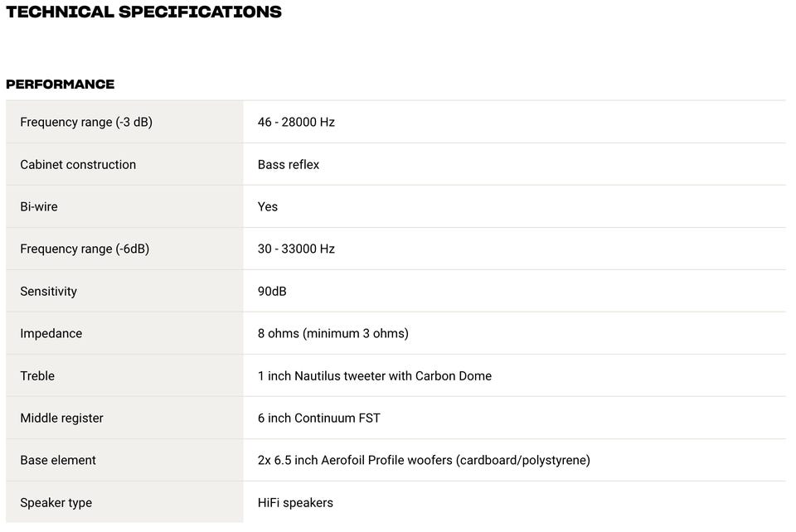Click the Bi-wire row label
Image resolution: width=796 pixels, height=532 pixels.
39,206
